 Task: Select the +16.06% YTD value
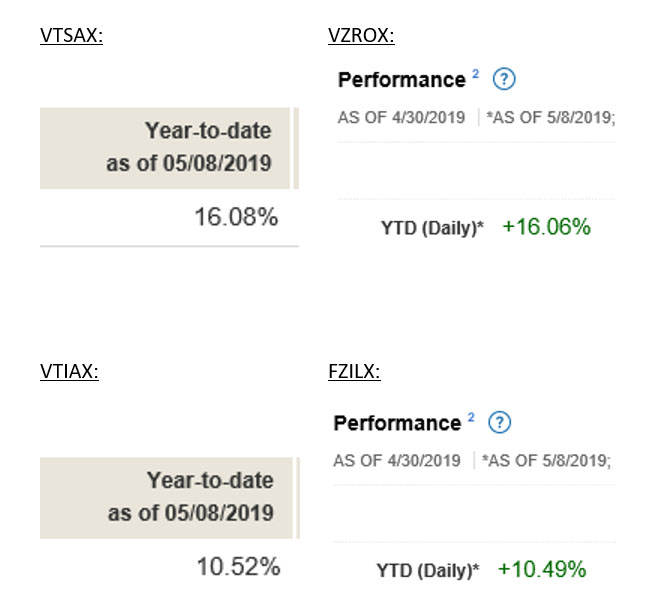[x=546, y=227]
